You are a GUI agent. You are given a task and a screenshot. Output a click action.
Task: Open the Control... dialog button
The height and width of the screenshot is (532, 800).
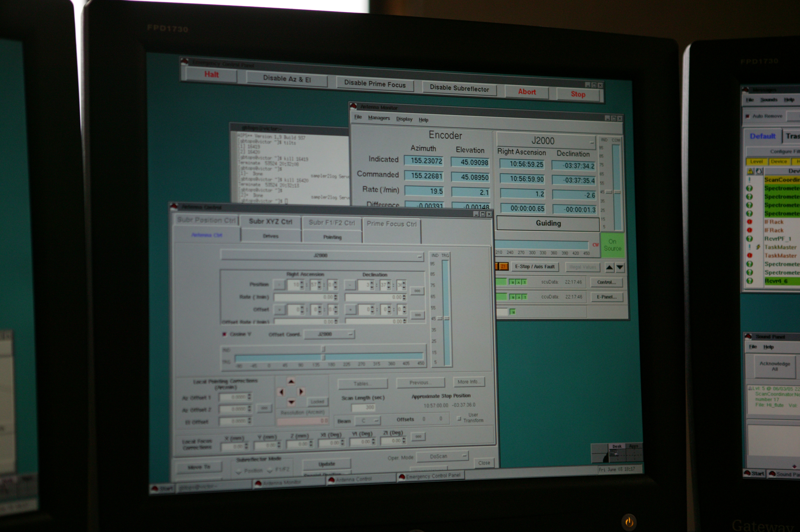tap(606, 282)
